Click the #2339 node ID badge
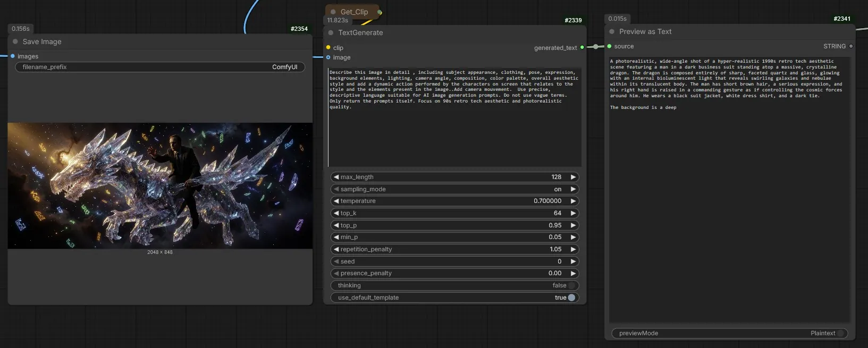 (x=573, y=20)
